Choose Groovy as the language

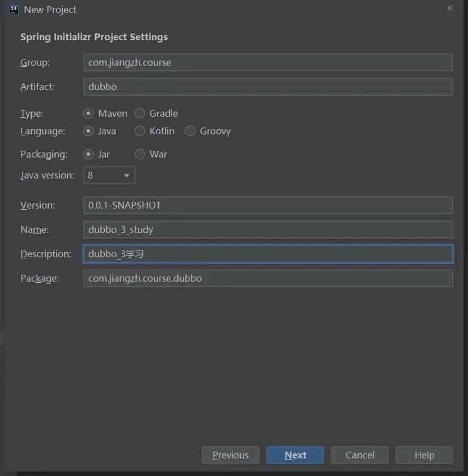click(190, 131)
